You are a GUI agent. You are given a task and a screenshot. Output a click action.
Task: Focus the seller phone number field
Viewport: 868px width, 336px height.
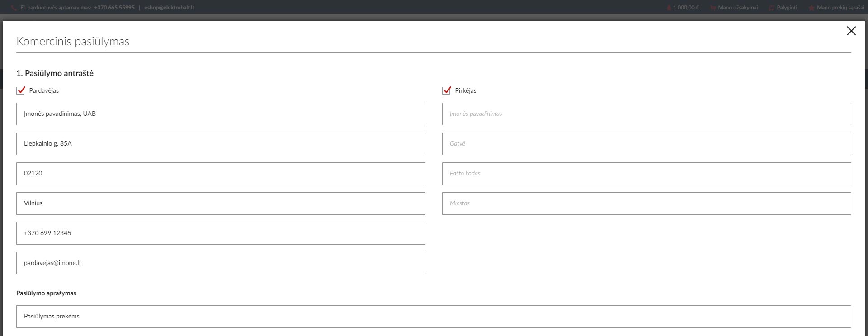coord(221,233)
